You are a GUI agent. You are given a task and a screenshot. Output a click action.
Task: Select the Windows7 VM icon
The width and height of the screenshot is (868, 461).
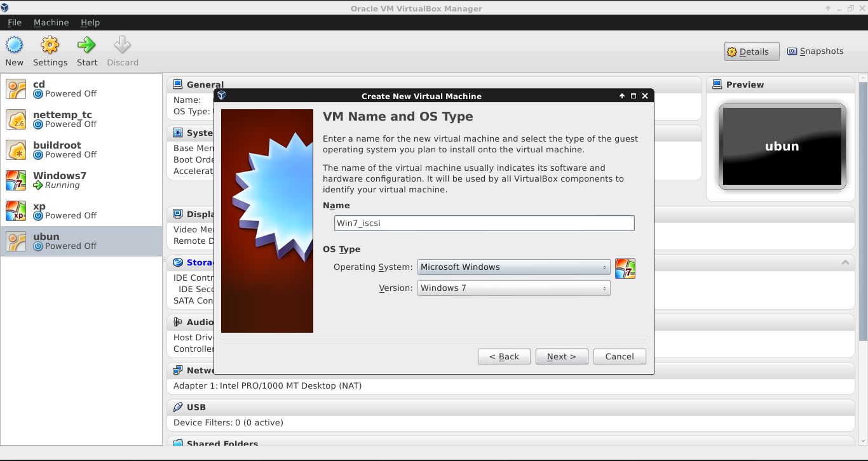click(x=16, y=180)
